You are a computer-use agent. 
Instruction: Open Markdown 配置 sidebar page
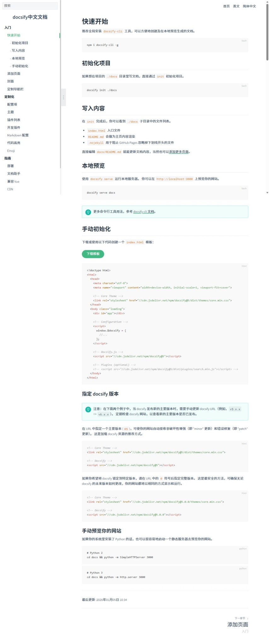(x=18, y=135)
